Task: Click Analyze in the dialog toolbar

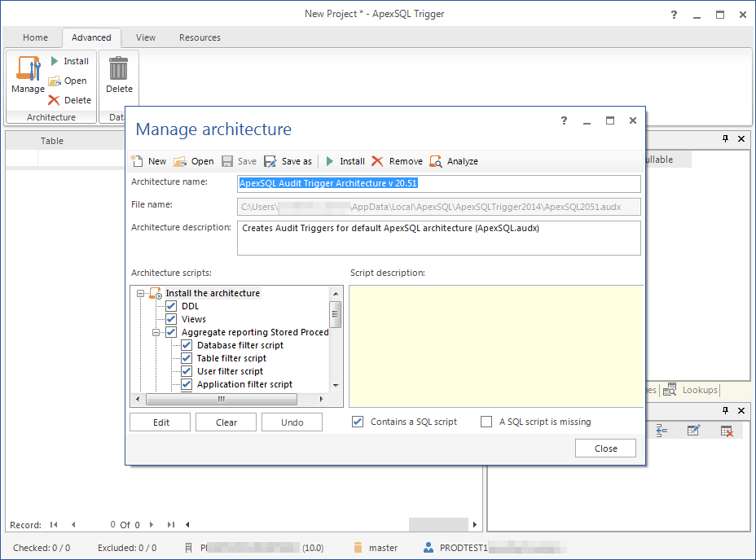Action: pyautogui.click(x=454, y=161)
